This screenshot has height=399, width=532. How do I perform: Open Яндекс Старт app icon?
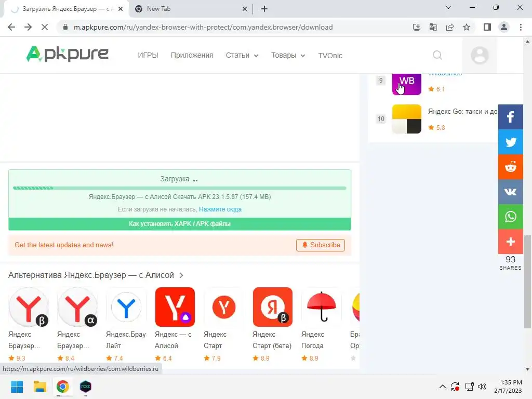coord(224,307)
